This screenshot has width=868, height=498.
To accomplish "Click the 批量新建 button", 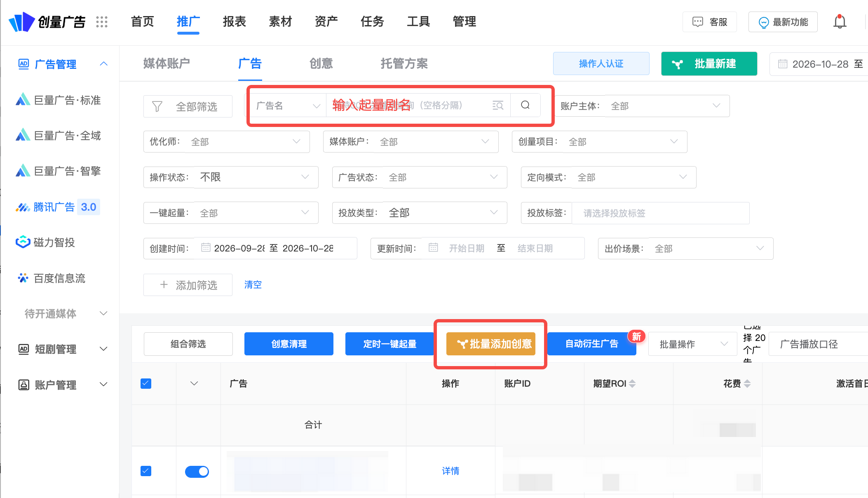I will pyautogui.click(x=709, y=63).
